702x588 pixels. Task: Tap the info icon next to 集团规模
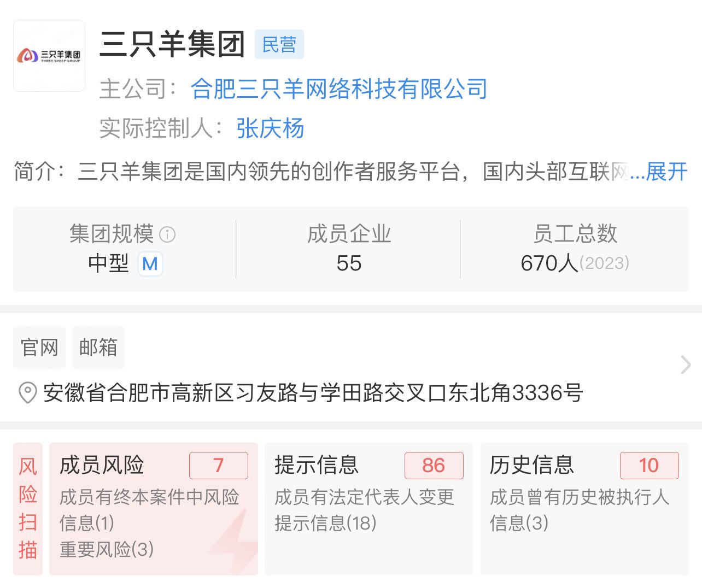click(167, 234)
